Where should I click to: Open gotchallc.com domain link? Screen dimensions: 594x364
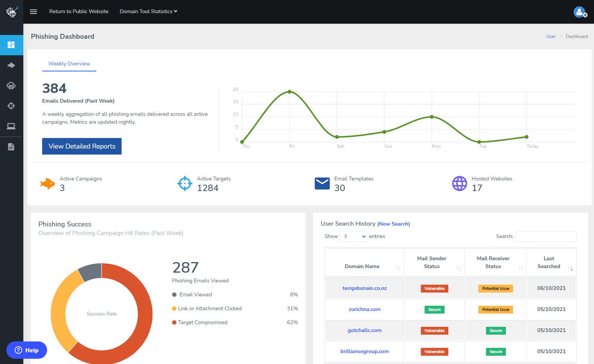pos(364,331)
